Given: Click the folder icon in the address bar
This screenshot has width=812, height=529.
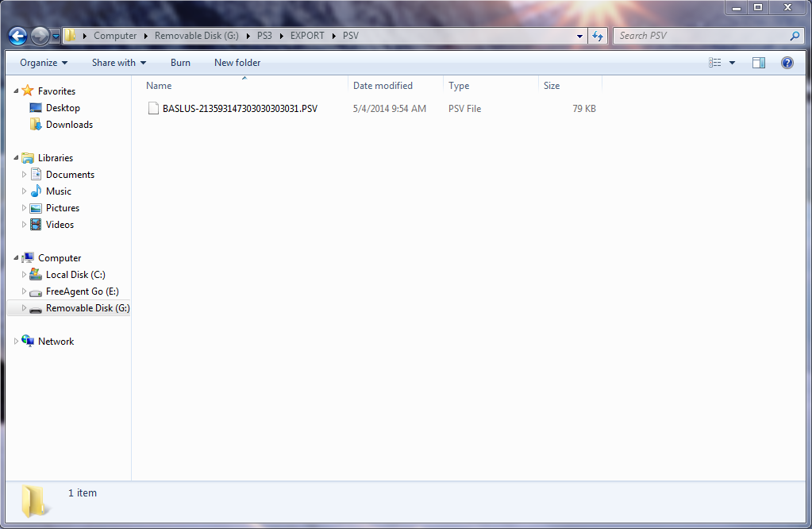Looking at the screenshot, I should [70, 35].
